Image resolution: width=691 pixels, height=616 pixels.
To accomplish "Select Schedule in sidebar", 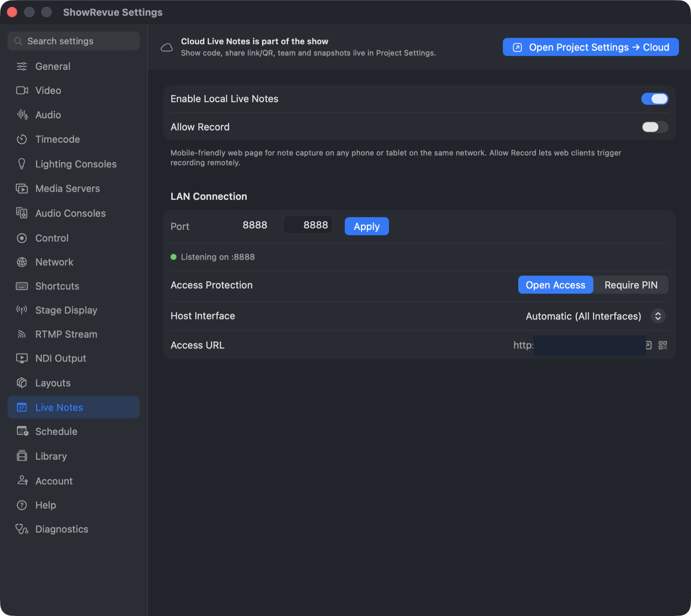I will 73,431.
